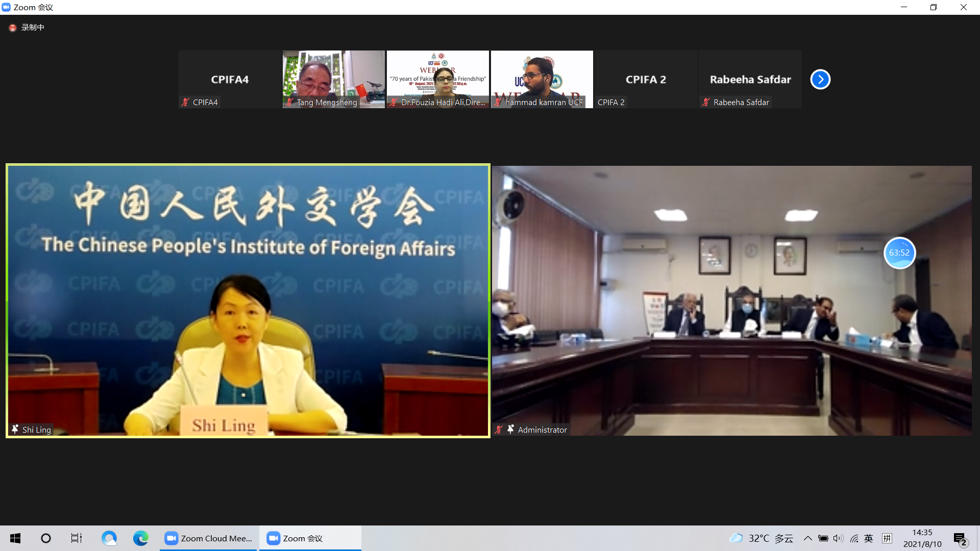Open the battery status tray icon
This screenshot has width=980, height=551.
click(823, 538)
